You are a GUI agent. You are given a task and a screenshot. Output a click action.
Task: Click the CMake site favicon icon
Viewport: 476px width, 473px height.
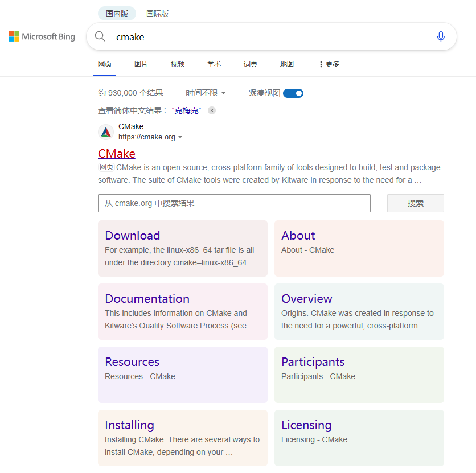pos(106,131)
